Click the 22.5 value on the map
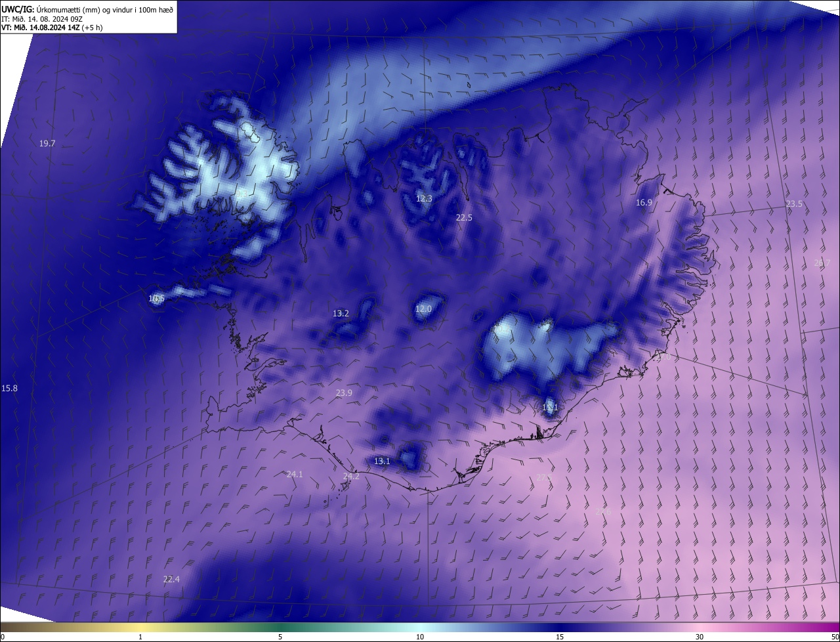 pyautogui.click(x=464, y=217)
